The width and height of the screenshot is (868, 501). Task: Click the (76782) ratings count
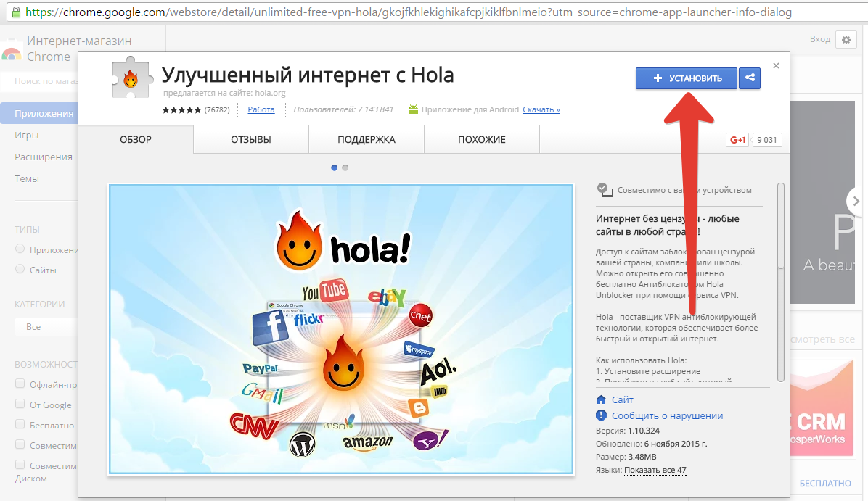coord(217,110)
